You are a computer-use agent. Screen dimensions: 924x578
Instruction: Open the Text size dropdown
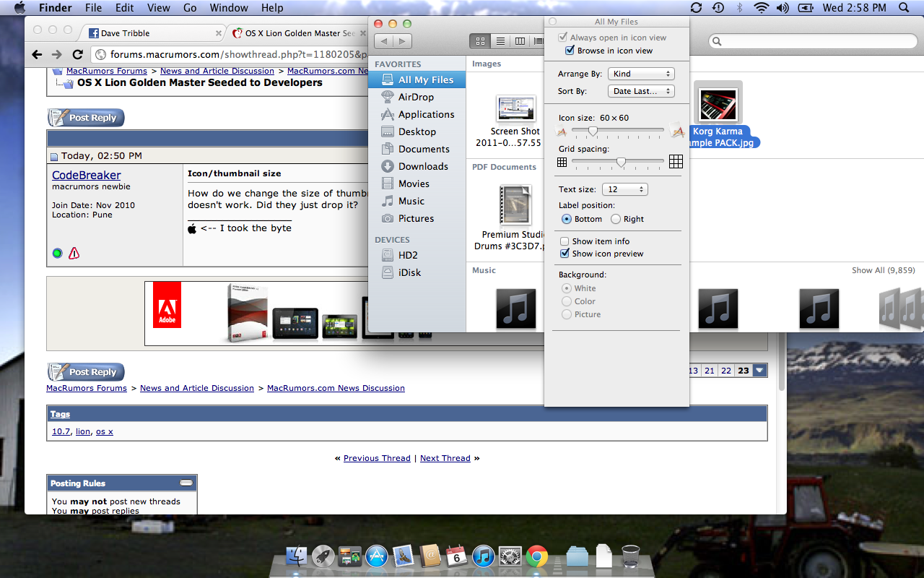pyautogui.click(x=624, y=189)
